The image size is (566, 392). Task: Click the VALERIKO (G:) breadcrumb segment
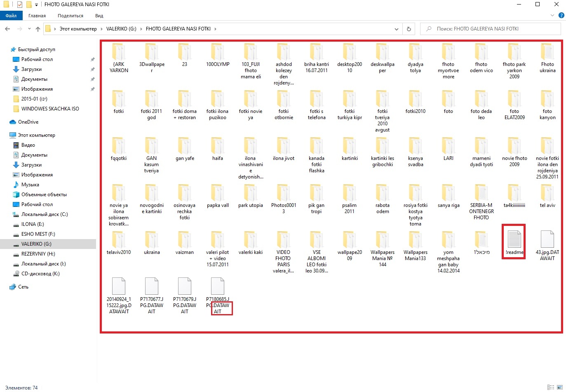point(121,29)
